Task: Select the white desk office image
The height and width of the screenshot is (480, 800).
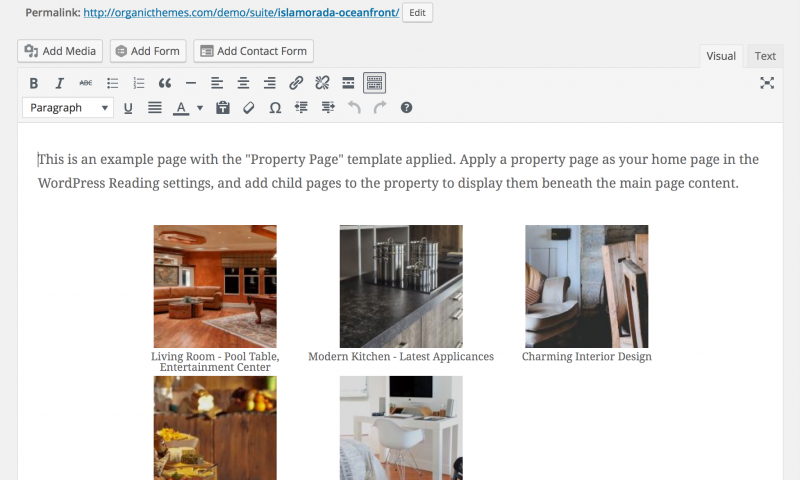Action: [402, 428]
